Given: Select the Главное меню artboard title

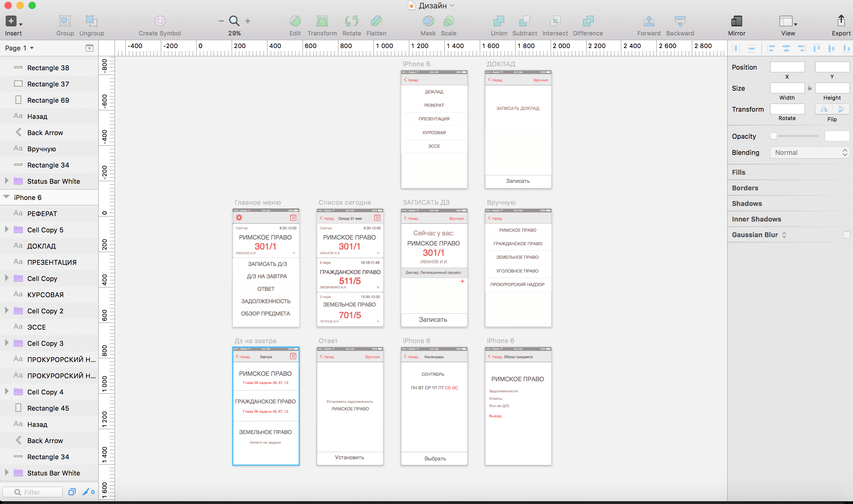Looking at the screenshot, I should coord(257,202).
